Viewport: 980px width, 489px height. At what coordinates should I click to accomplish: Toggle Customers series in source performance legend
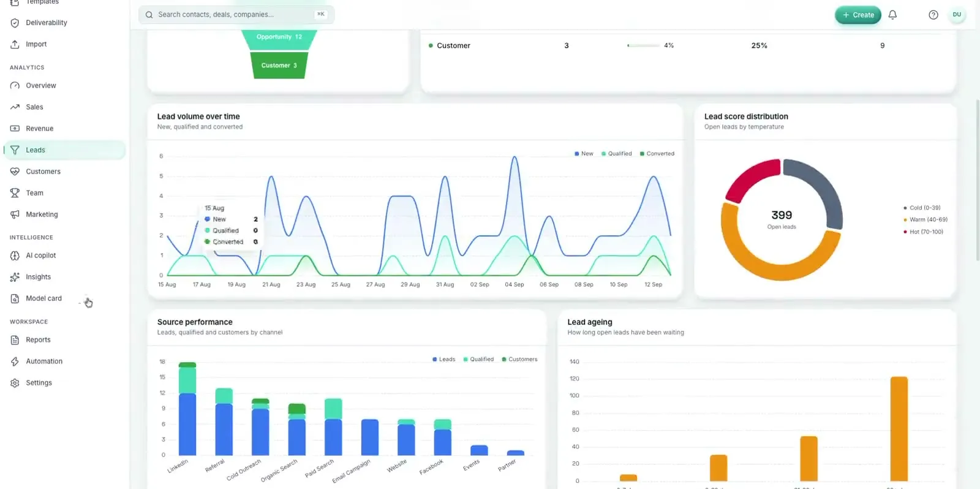click(519, 359)
